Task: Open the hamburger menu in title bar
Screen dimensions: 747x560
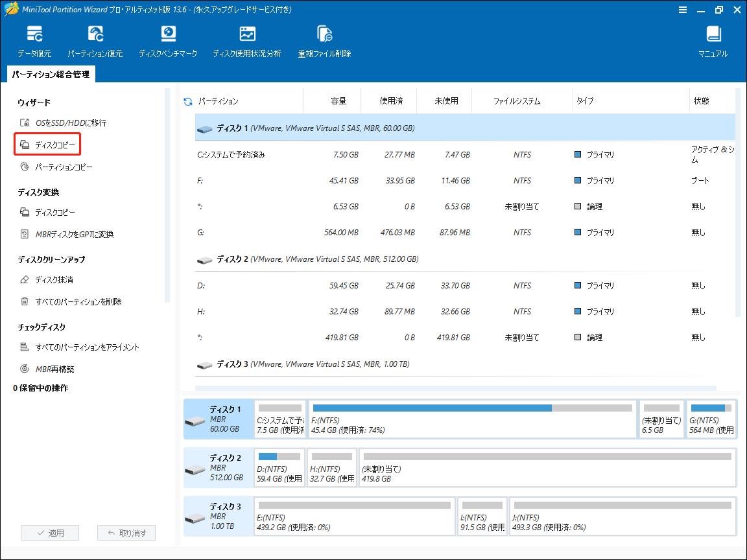Action: pyautogui.click(x=683, y=10)
